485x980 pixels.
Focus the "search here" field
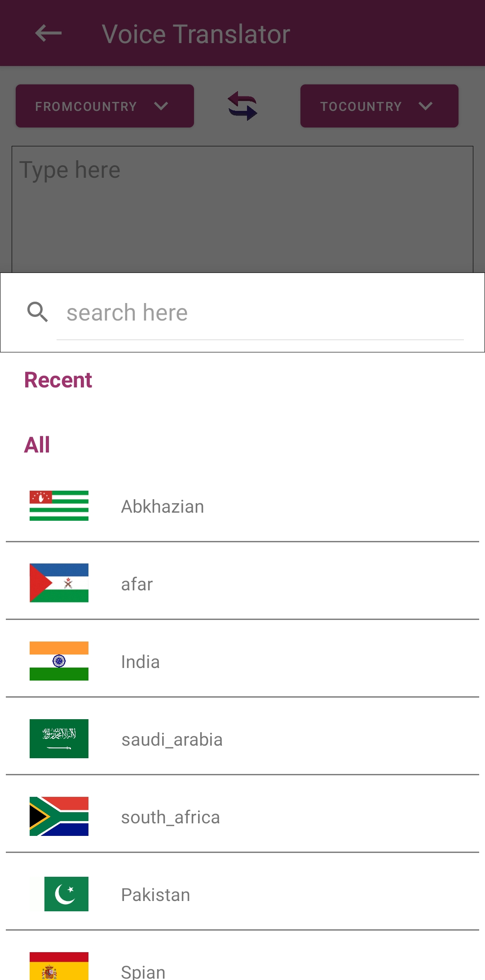pyautogui.click(x=260, y=313)
